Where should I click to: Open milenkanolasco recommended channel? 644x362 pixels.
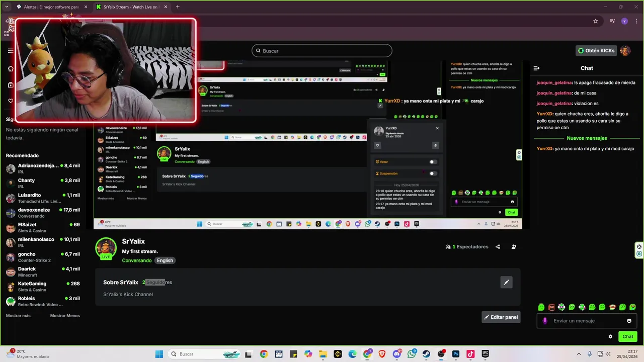tap(43, 242)
